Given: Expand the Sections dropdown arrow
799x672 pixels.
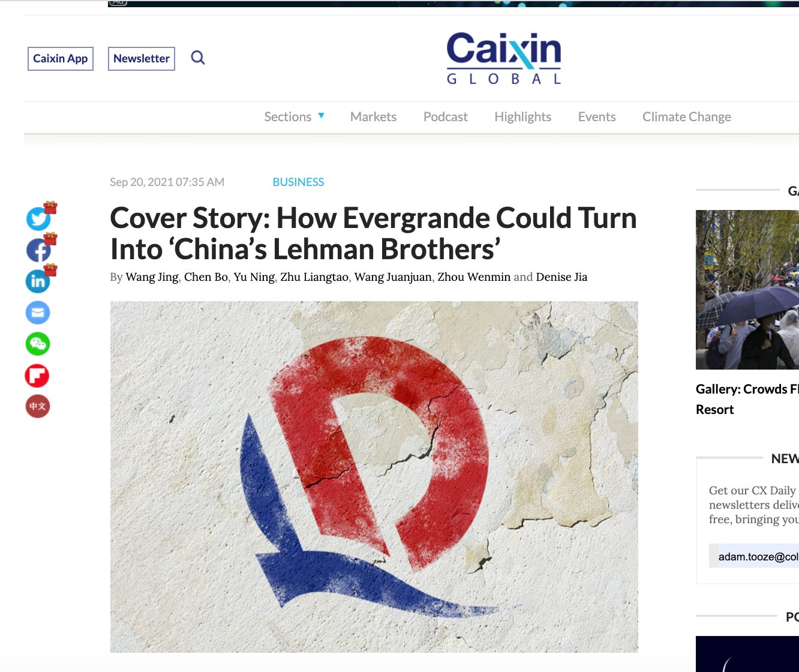Looking at the screenshot, I should pyautogui.click(x=322, y=116).
